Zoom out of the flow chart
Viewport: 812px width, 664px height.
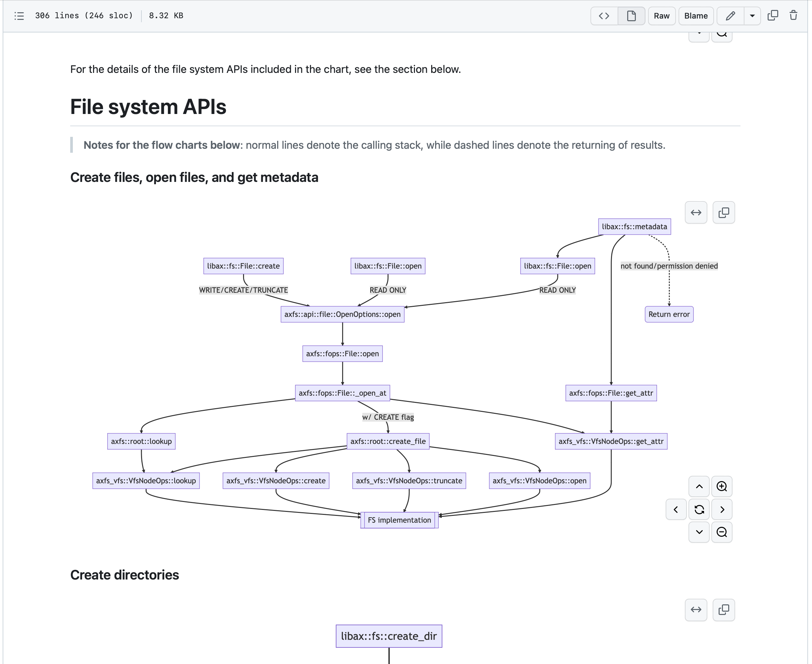pyautogui.click(x=721, y=532)
